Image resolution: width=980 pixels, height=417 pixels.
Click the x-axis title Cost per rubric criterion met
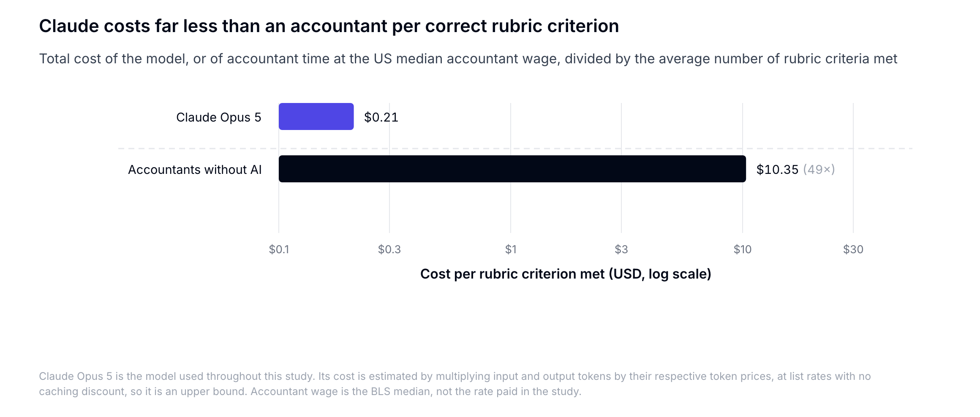(566, 274)
